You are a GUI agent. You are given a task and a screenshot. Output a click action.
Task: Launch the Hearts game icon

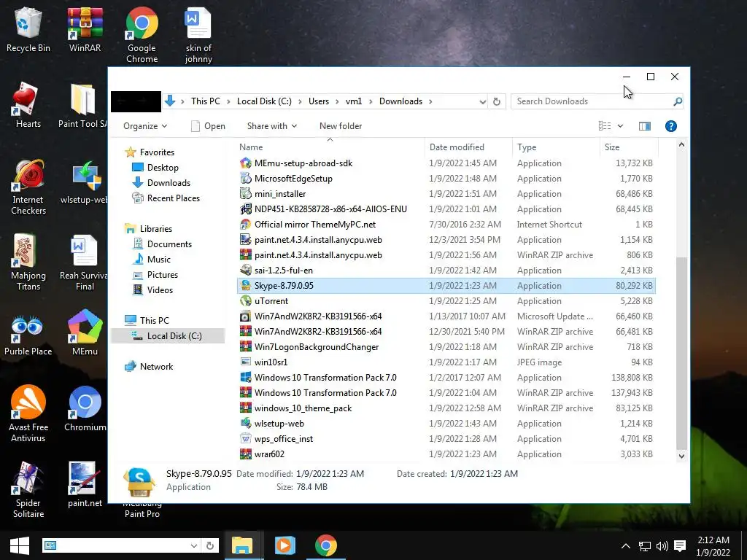[28, 105]
